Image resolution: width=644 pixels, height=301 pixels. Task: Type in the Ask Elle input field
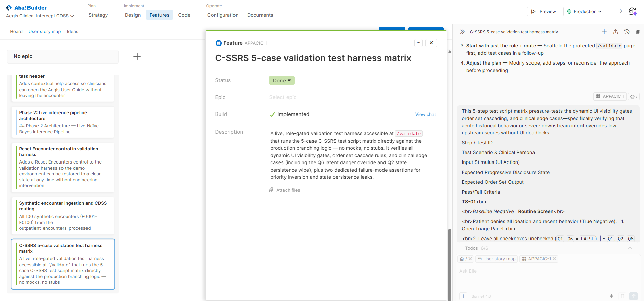[548, 271]
